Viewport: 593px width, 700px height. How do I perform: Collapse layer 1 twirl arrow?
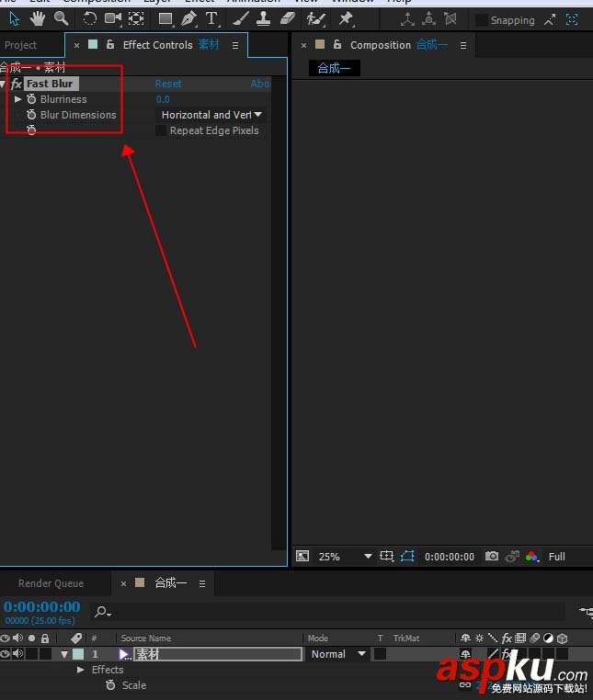(x=64, y=654)
